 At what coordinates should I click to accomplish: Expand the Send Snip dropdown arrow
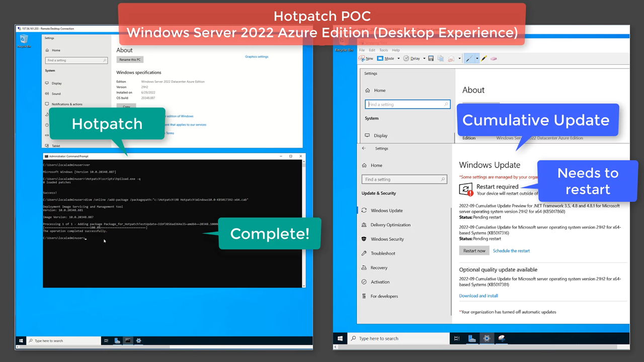point(459,58)
